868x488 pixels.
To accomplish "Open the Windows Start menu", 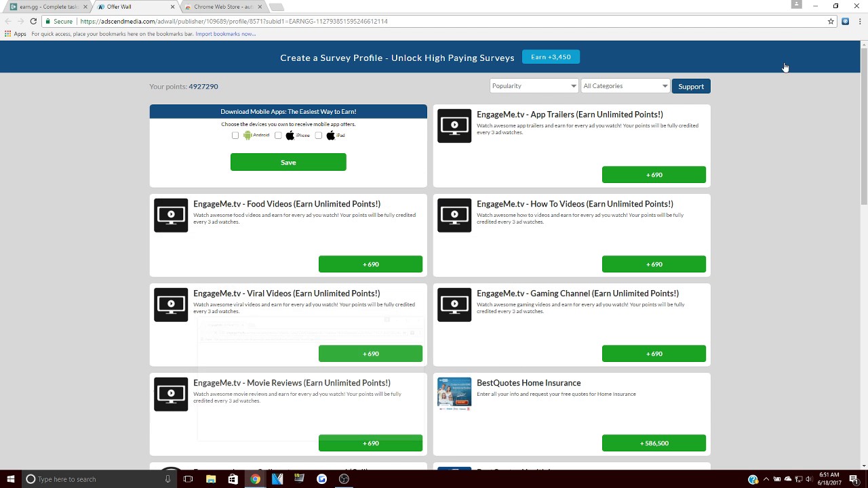I will click(11, 479).
